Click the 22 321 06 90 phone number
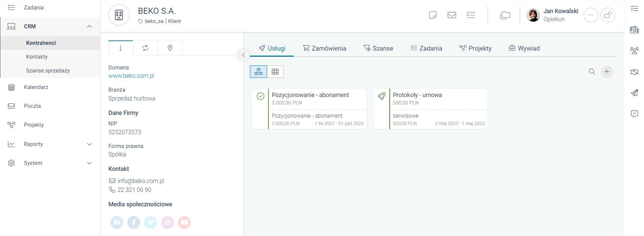 pyautogui.click(x=134, y=190)
